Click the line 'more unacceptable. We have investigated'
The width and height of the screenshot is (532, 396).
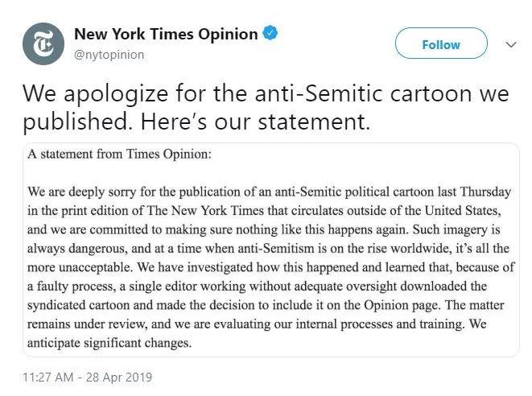pyautogui.click(x=270, y=267)
